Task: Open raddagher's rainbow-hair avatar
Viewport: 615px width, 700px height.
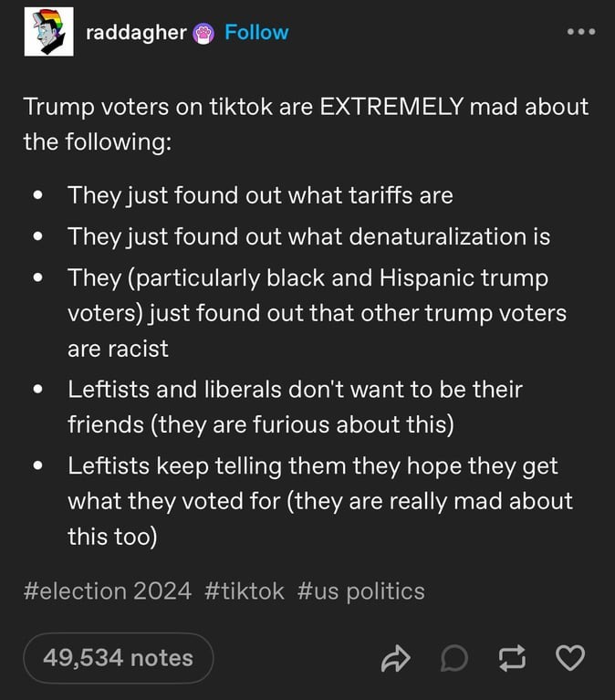Action: (x=48, y=32)
